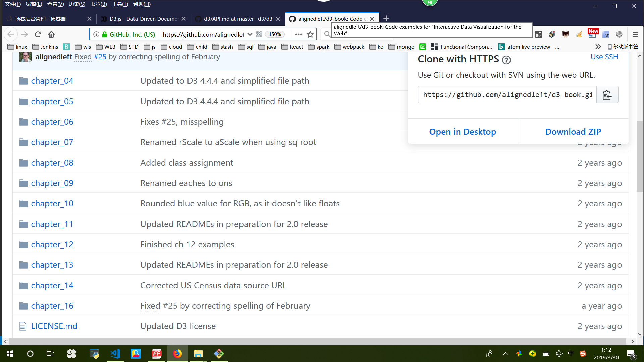Click the Python IDLE taskbar icon
Viewport: 644px width, 362px height.
(x=94, y=354)
